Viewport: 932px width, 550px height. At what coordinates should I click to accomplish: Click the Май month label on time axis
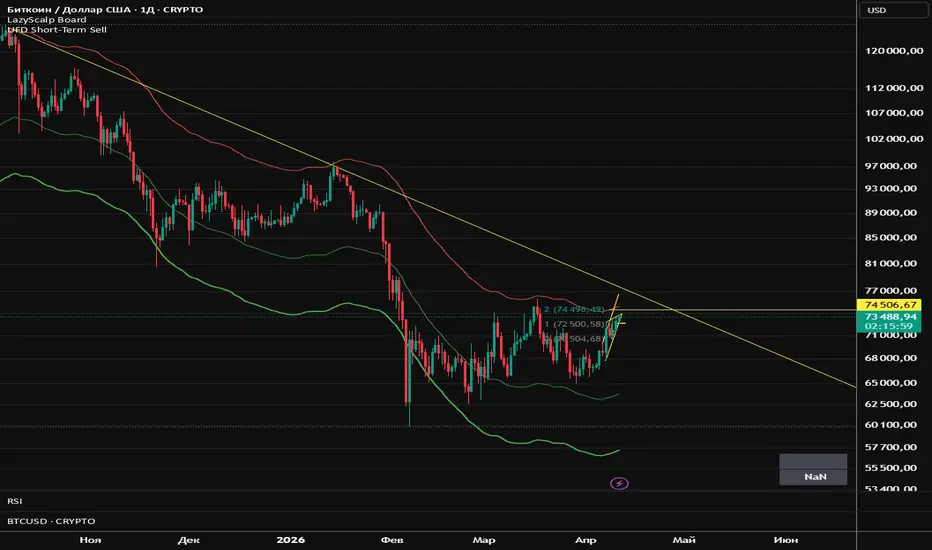point(684,540)
